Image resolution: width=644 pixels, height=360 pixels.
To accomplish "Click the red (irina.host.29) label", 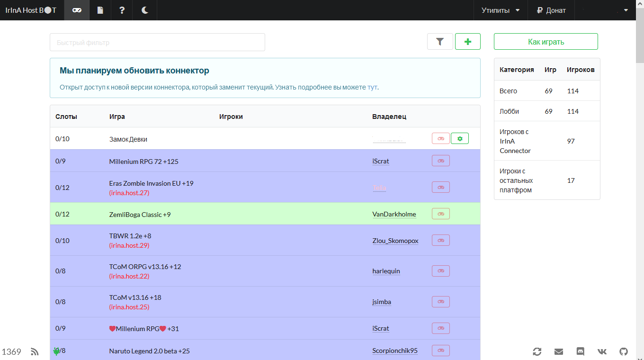I will [x=129, y=245].
